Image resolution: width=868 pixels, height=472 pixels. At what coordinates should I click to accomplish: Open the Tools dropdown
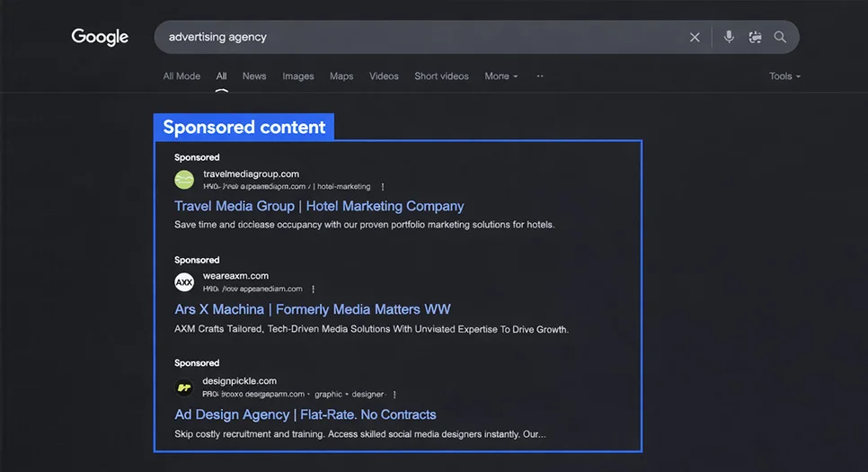(784, 76)
